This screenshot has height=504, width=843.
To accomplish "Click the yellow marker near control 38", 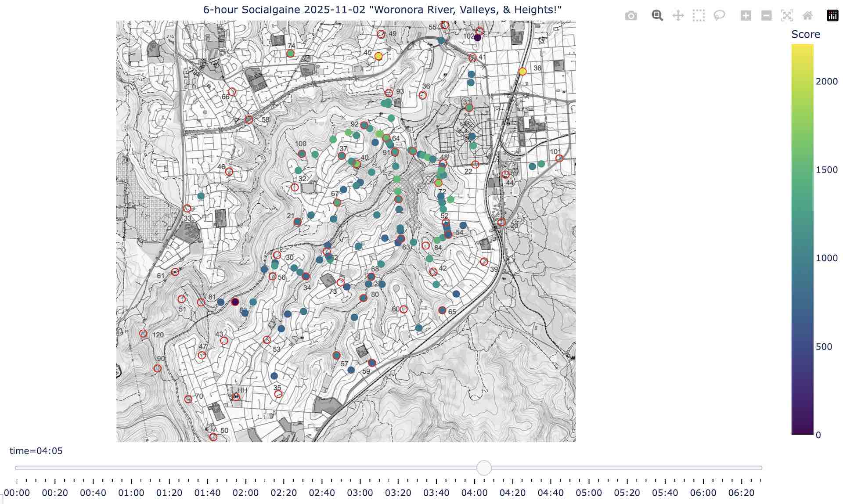I will click(x=522, y=72).
